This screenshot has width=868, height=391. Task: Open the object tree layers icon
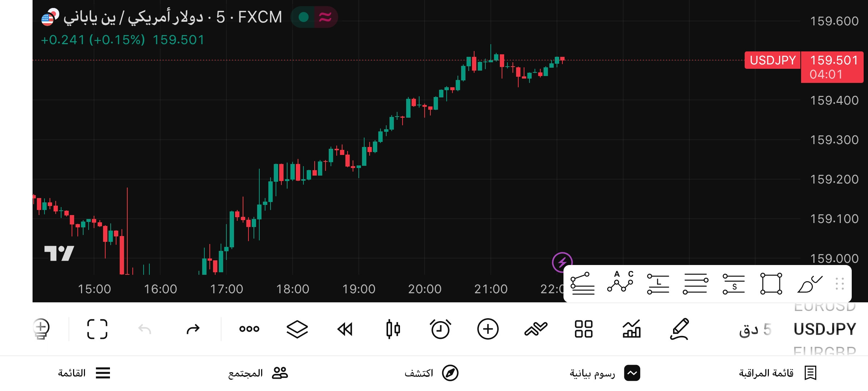click(x=297, y=329)
